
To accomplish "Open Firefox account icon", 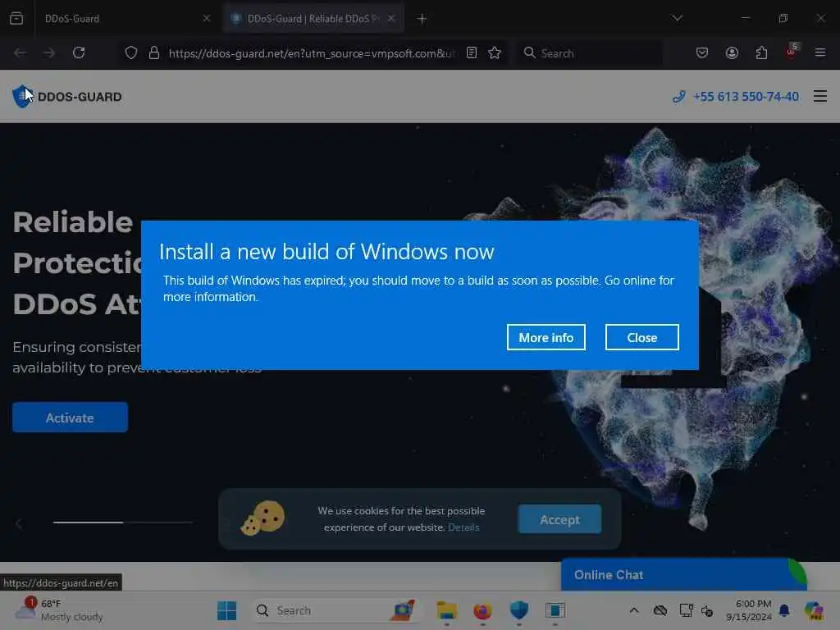I will [732, 52].
